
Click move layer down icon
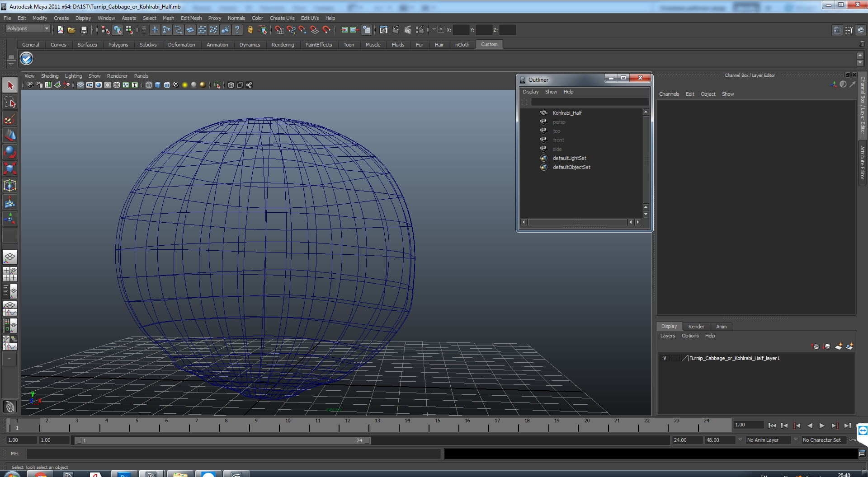click(x=827, y=346)
